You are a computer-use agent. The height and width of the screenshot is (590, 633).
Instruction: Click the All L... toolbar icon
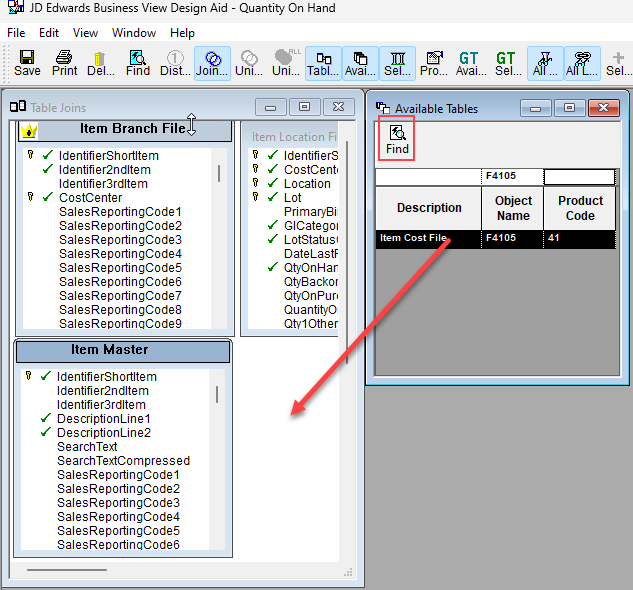pyautogui.click(x=582, y=63)
